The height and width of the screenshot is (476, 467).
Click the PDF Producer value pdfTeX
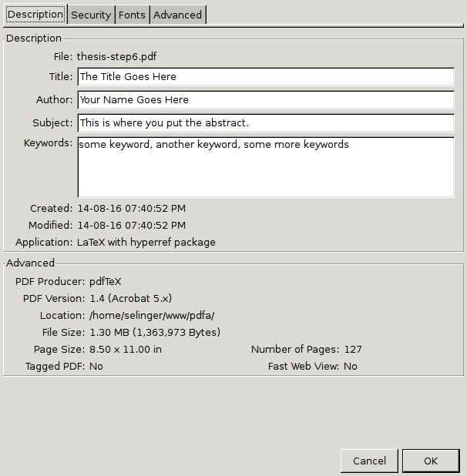tap(106, 282)
